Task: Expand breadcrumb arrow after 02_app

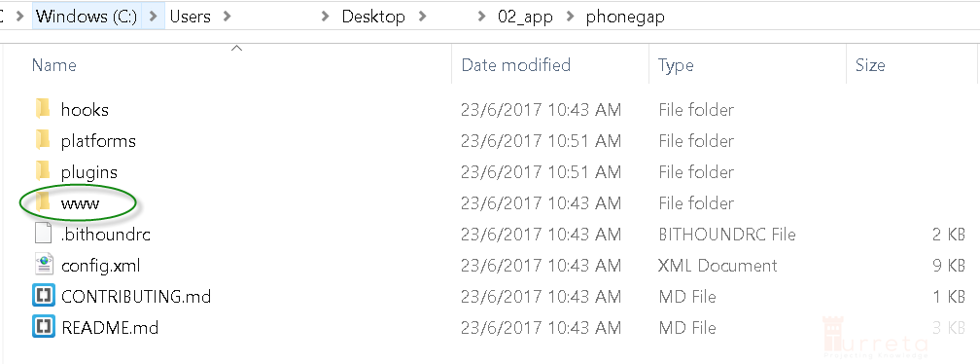Action: [570, 17]
